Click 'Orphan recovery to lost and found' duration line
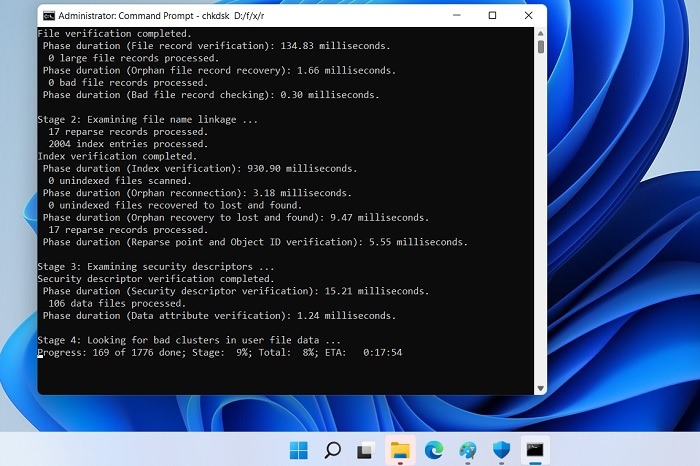The height and width of the screenshot is (466, 700). pos(236,217)
